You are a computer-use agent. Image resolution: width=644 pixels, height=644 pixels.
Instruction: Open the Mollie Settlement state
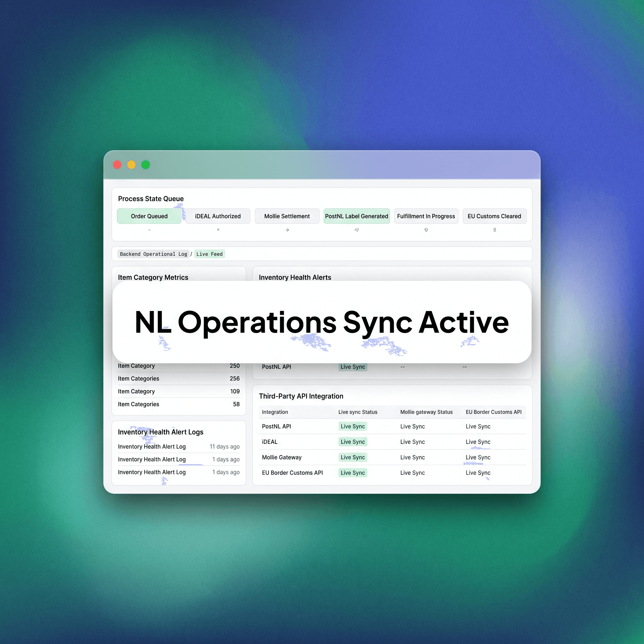[x=287, y=216]
